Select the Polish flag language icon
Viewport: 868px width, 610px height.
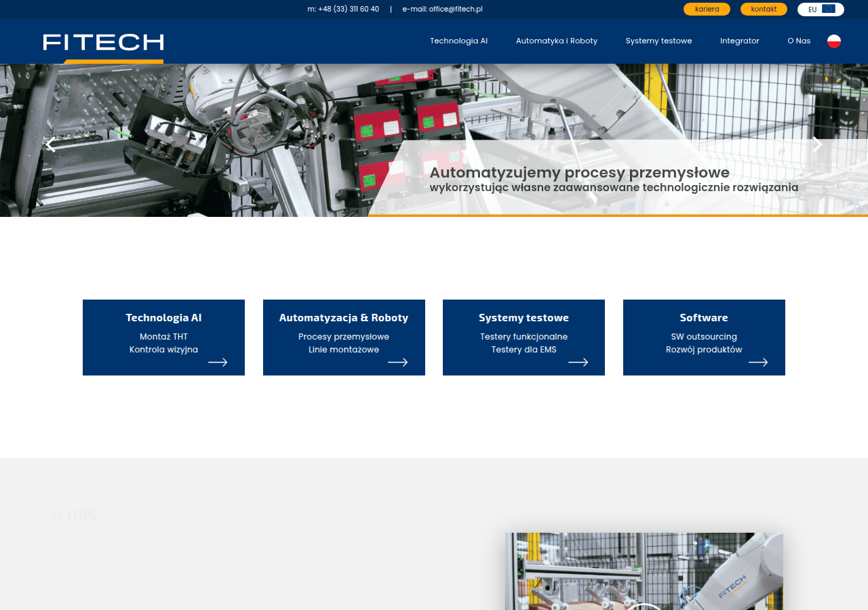[834, 41]
